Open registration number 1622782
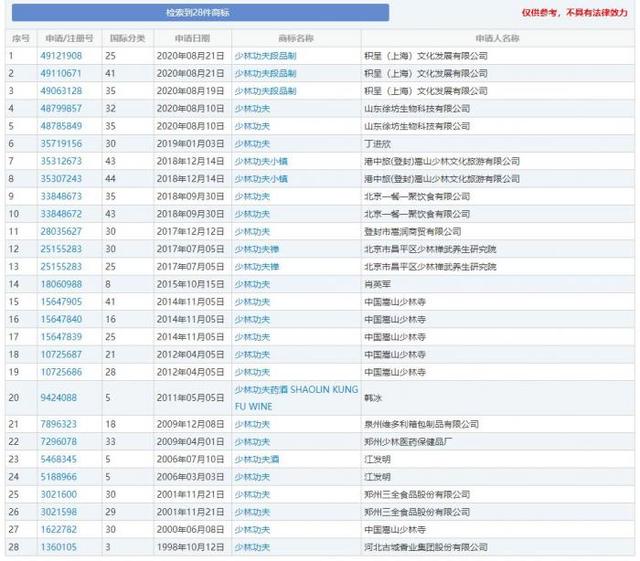 click(x=57, y=529)
